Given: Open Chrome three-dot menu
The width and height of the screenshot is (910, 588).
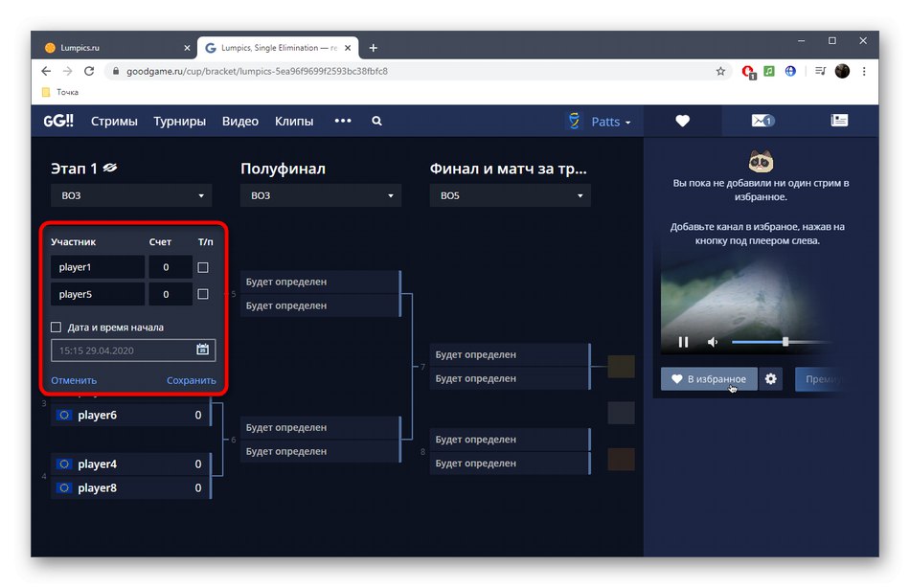Looking at the screenshot, I should tap(864, 71).
